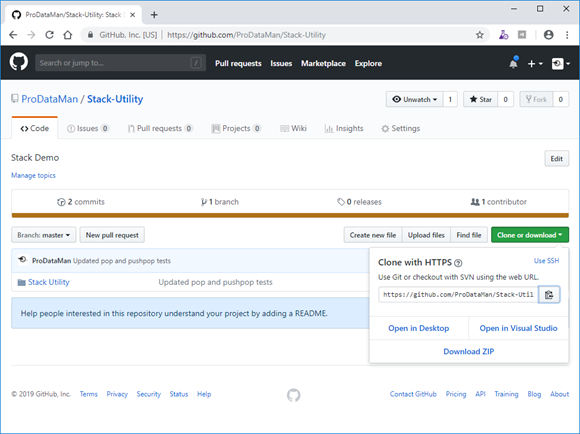Click the New pull request button
580x434 pixels.
(x=112, y=235)
